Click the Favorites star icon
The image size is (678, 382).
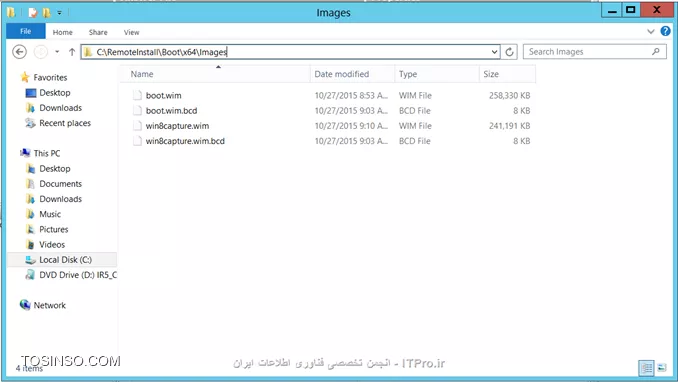point(25,77)
